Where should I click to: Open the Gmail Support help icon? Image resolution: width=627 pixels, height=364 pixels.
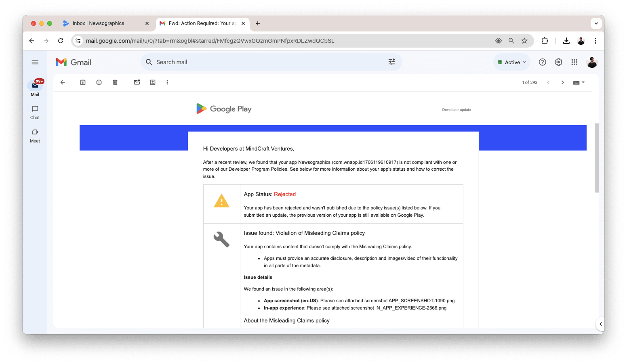tap(542, 62)
